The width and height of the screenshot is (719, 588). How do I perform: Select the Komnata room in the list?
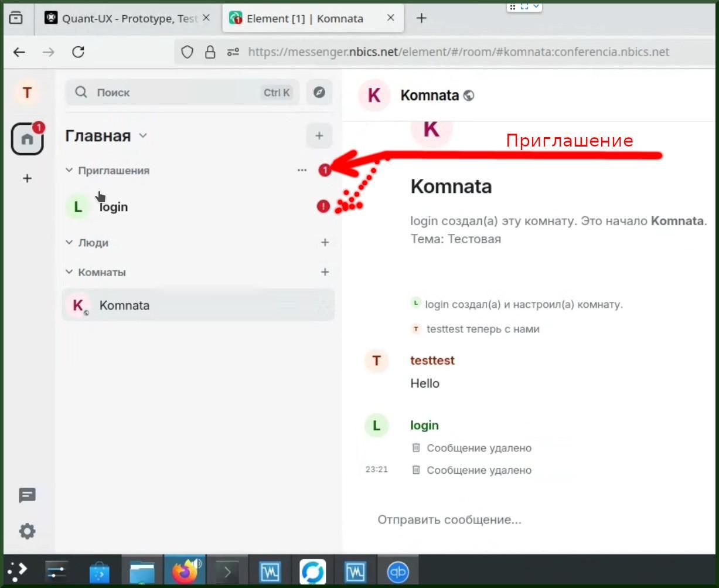[x=124, y=305]
